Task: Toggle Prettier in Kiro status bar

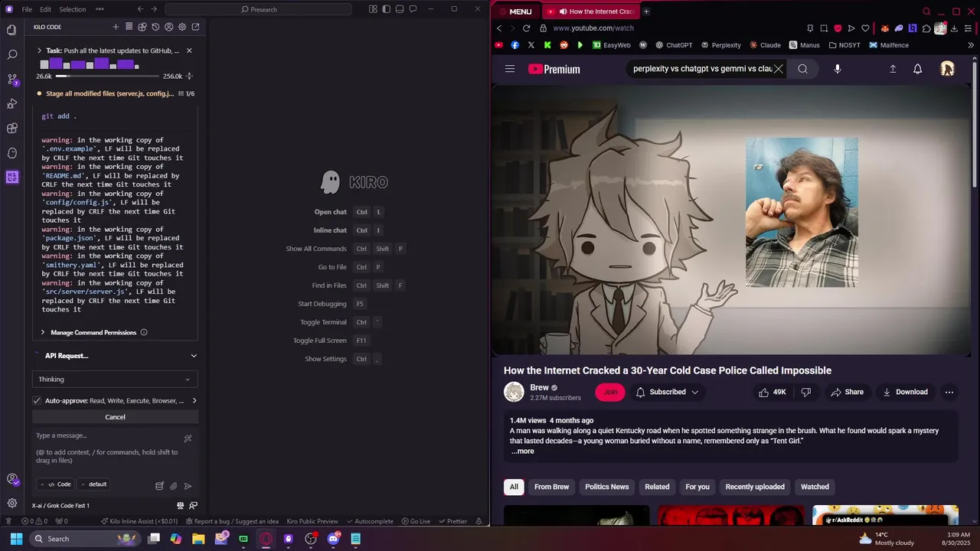Action: [452, 521]
